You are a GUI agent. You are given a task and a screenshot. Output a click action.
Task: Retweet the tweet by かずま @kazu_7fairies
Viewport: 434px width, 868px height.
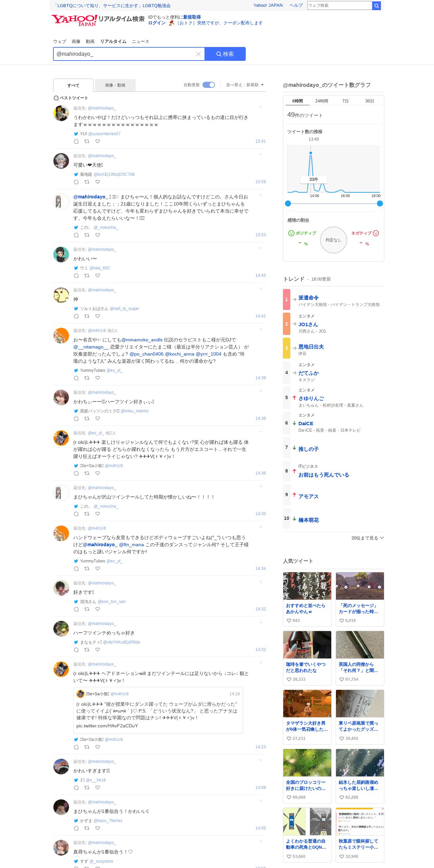tap(87, 828)
